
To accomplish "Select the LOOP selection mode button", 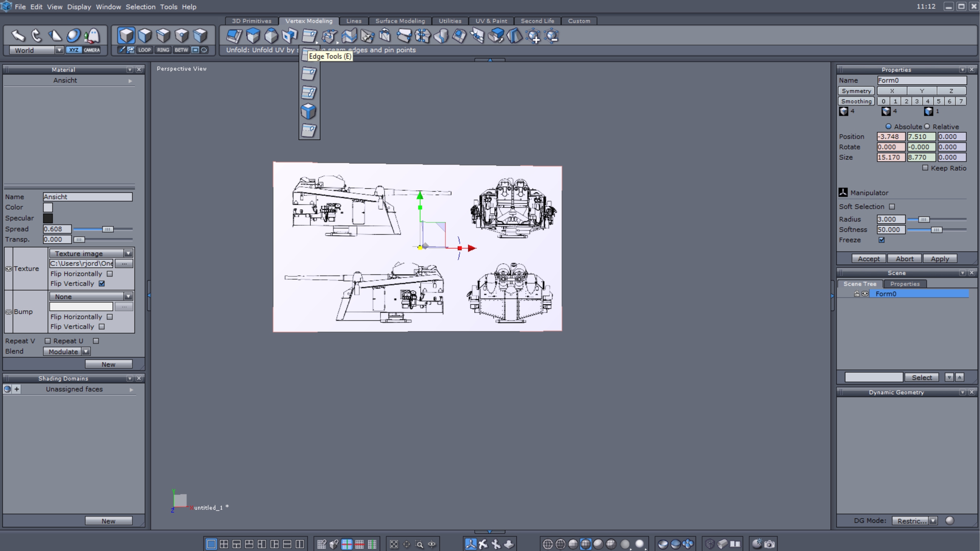I will pos(144,50).
